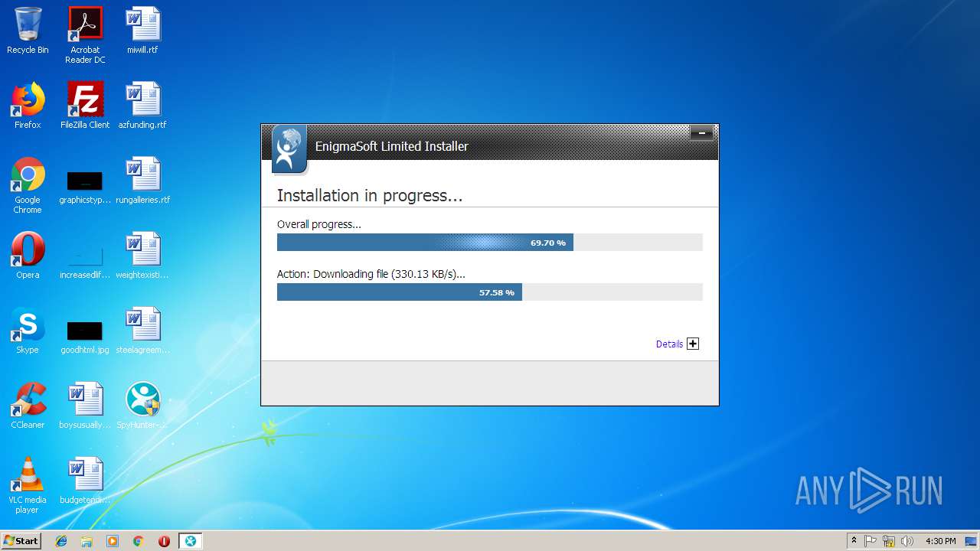Select azfunding.rtf file icon
This screenshot has width=980, height=551.
tap(142, 106)
